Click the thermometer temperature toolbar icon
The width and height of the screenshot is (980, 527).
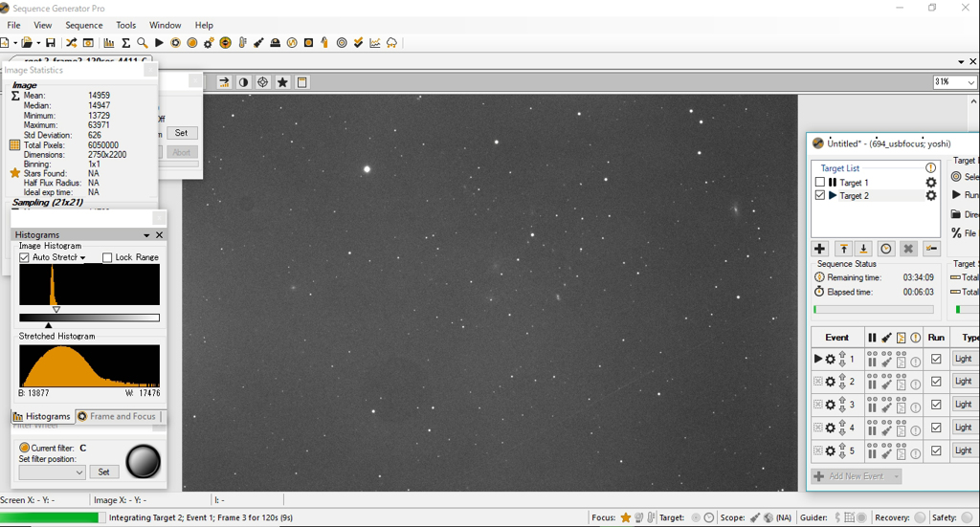[x=242, y=42]
